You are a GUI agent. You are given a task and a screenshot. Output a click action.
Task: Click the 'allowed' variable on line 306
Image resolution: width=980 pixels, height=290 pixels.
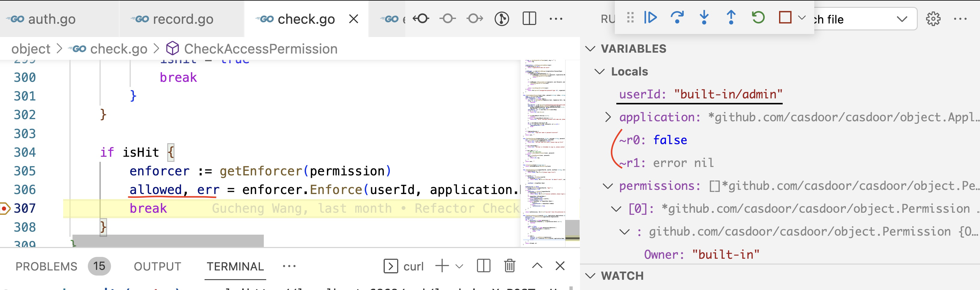[156, 190]
